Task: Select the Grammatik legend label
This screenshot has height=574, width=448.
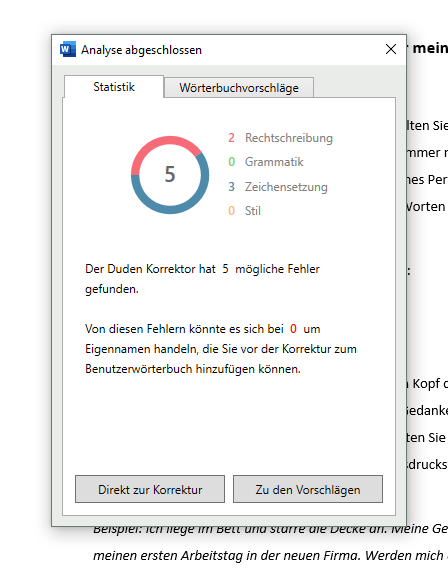Action: coord(274,162)
